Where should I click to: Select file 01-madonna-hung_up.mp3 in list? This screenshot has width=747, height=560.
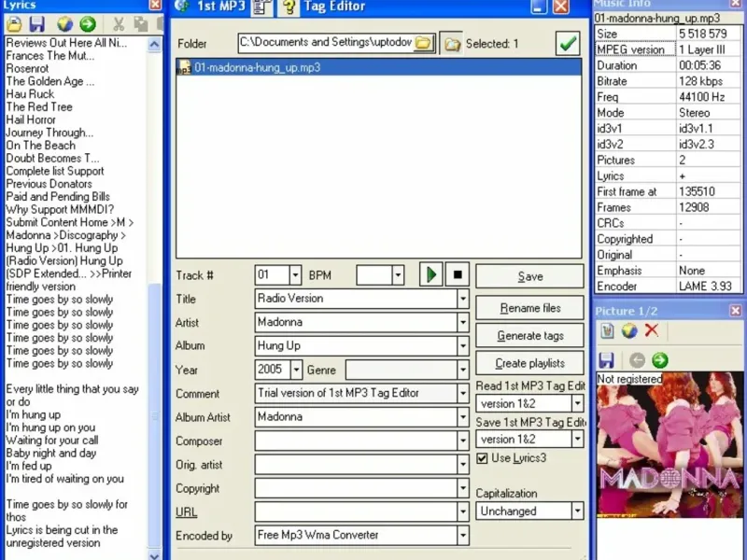coord(379,67)
